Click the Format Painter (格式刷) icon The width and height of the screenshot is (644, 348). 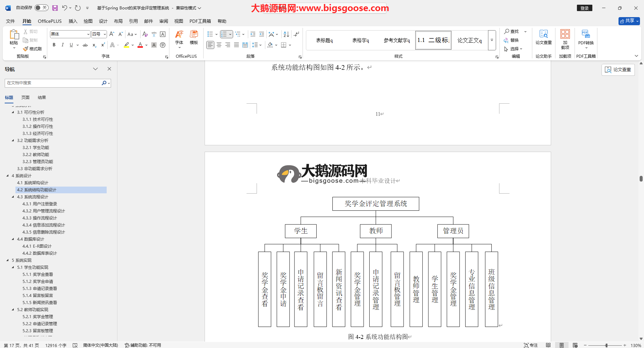click(33, 49)
